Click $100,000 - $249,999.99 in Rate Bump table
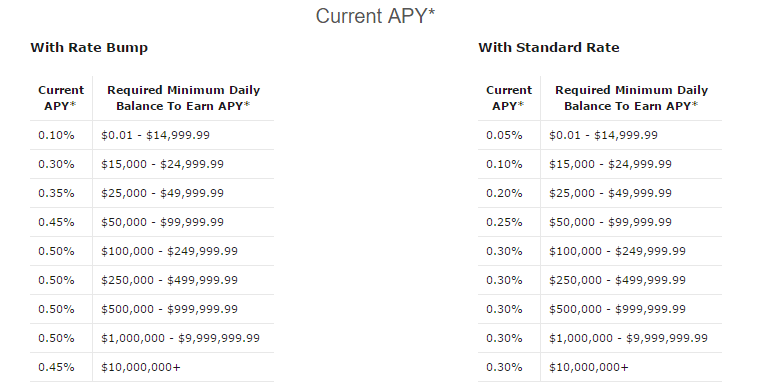The image size is (758, 391). pyautogui.click(x=169, y=251)
